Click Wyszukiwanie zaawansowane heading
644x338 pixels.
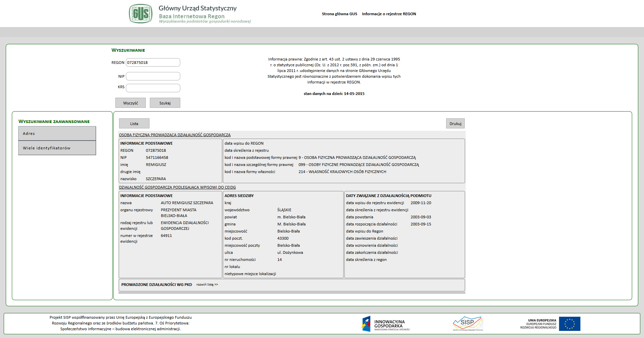[54, 121]
